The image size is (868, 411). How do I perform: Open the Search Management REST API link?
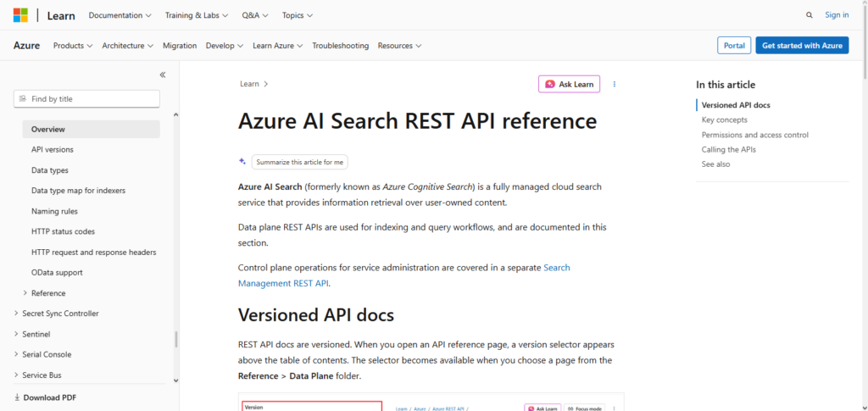point(403,275)
